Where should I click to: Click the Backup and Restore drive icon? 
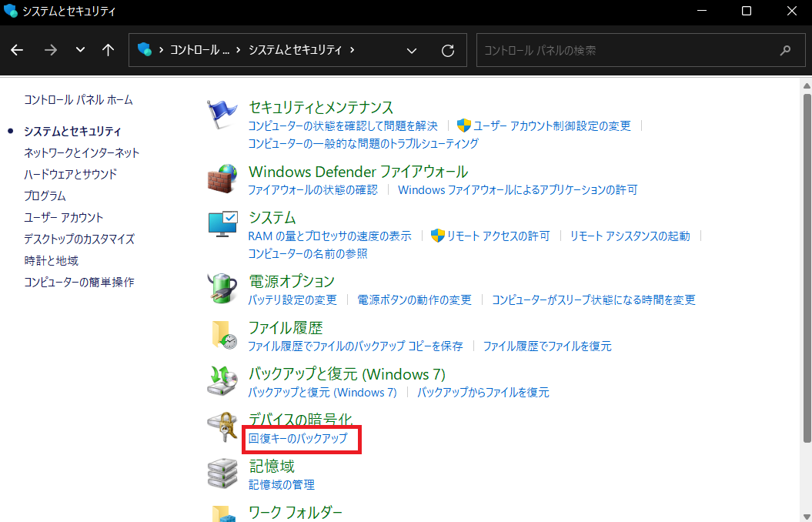click(x=222, y=380)
